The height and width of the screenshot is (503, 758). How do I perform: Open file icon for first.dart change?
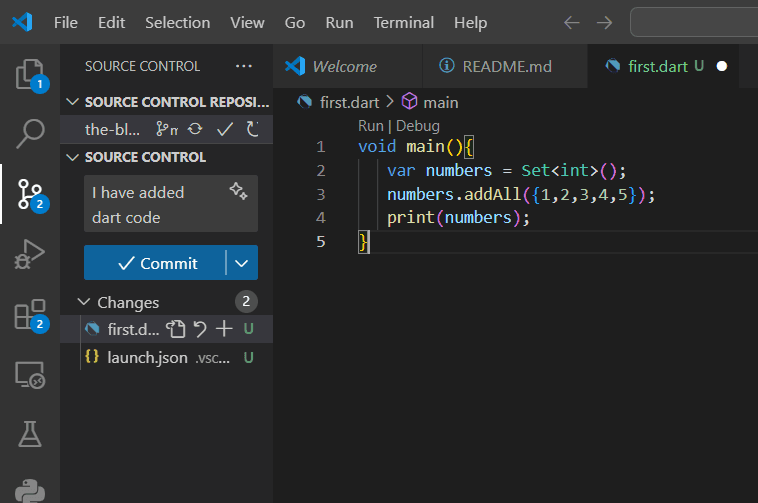click(175, 329)
